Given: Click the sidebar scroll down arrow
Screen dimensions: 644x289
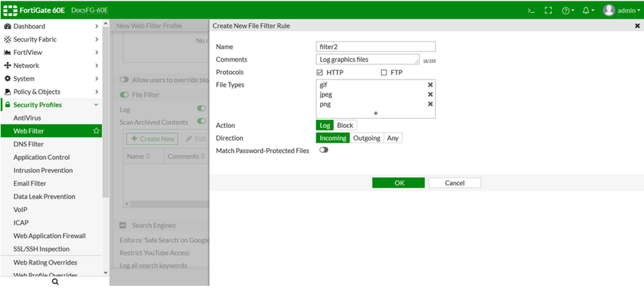Looking at the screenshot, I should pos(105,272).
